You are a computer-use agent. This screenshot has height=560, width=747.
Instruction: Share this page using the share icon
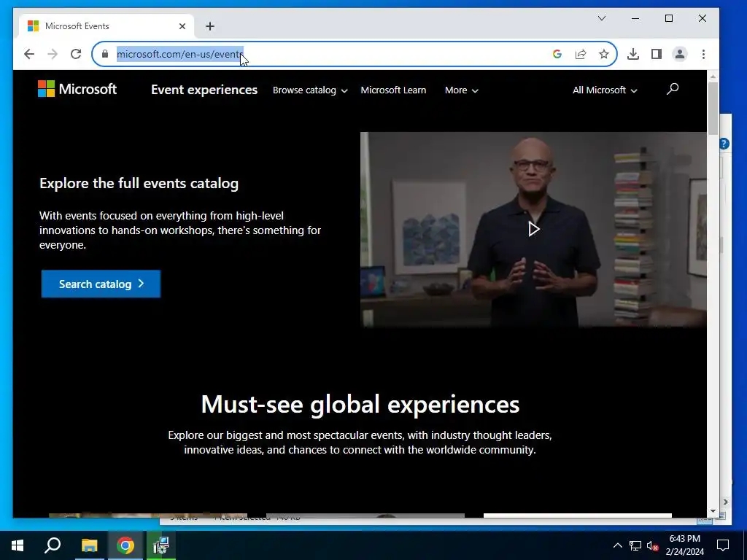point(580,54)
